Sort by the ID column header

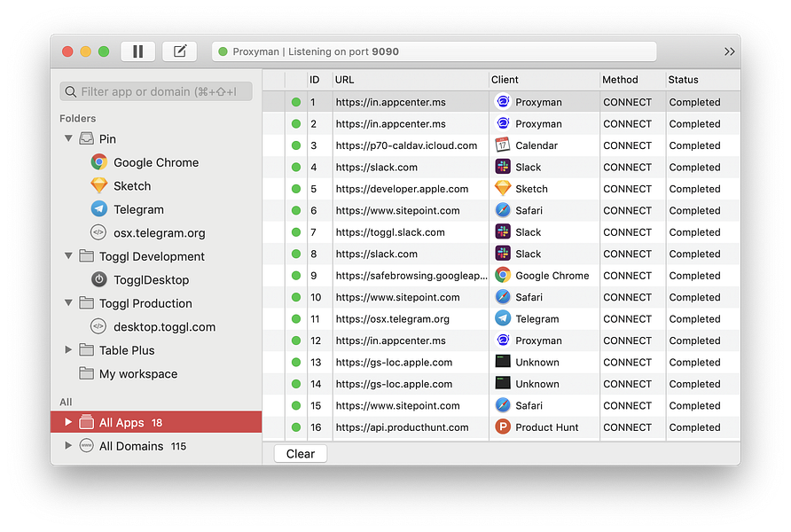(314, 80)
